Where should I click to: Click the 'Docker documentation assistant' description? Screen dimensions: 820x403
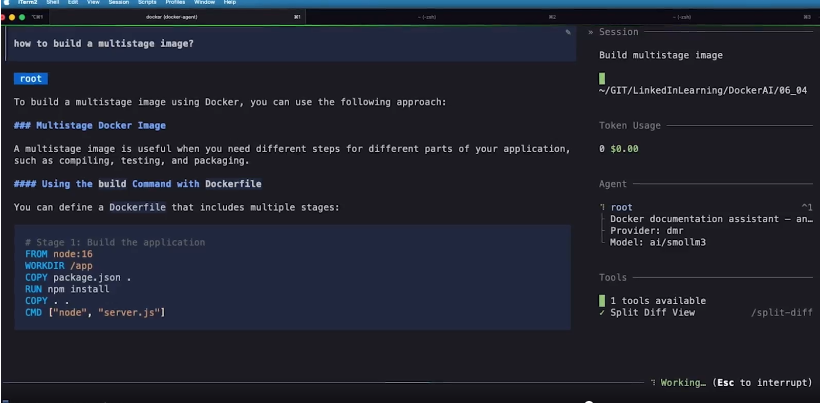click(711, 219)
